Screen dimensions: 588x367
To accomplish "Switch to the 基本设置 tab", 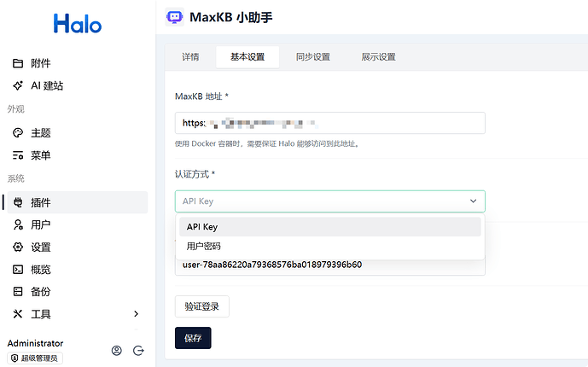I will click(247, 57).
